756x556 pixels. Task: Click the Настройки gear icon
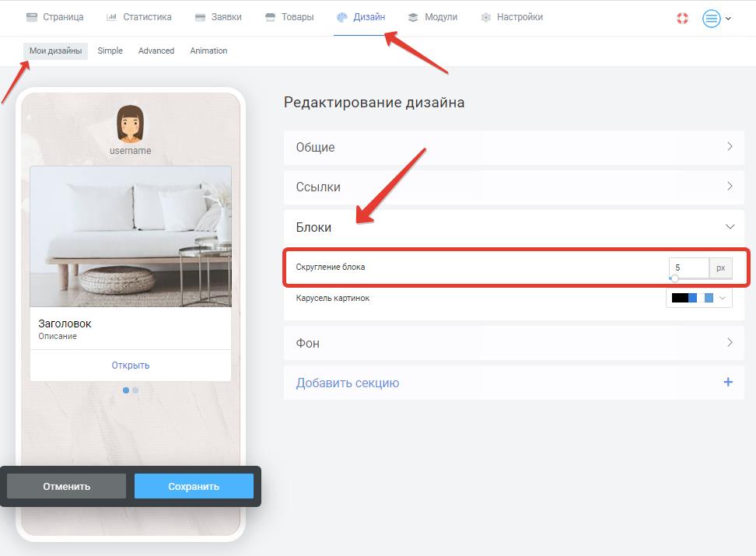click(x=486, y=17)
